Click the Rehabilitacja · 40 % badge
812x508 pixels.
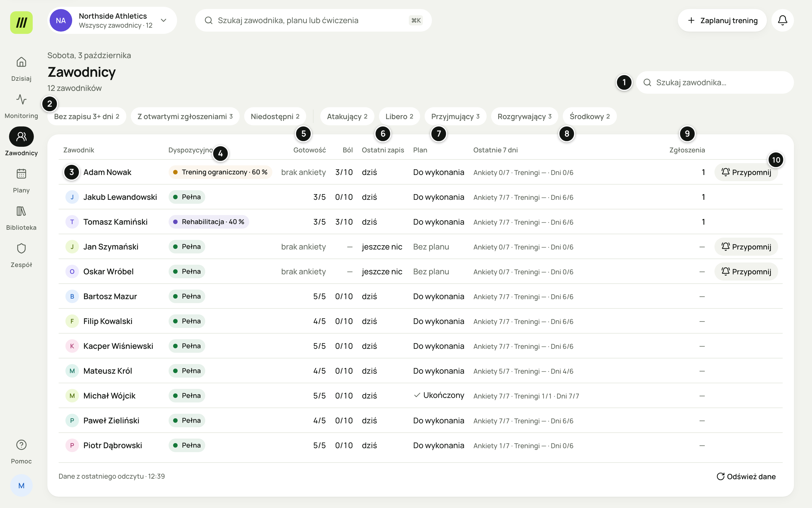click(209, 222)
